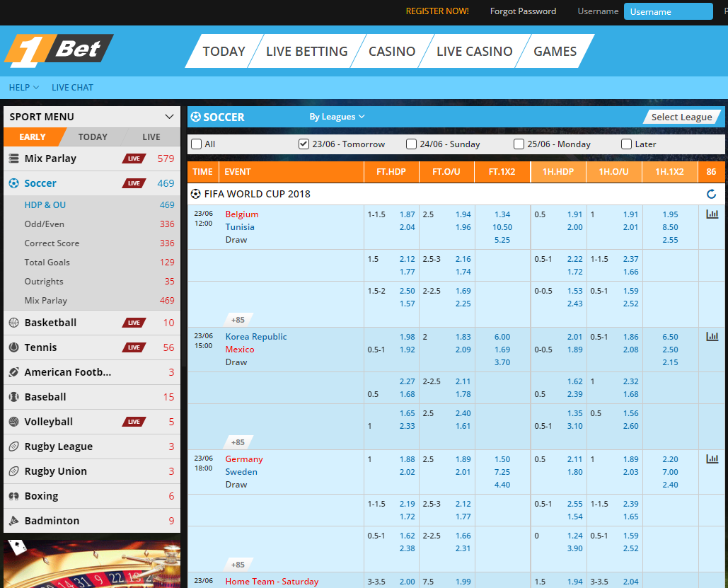Open the Help dropdown menu
This screenshot has width=728, height=588.
(23, 87)
